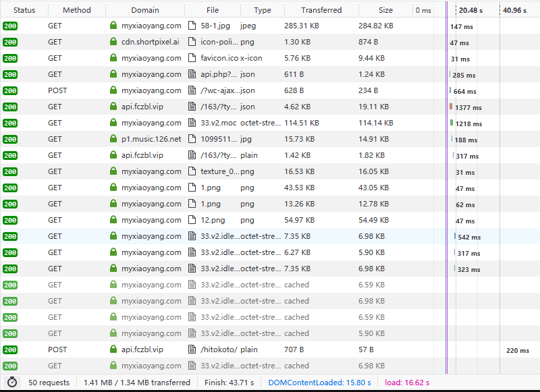Click the 220 ms waterfall timing for /hitokoto/
Screen dimensions: 540x392
[518, 350]
